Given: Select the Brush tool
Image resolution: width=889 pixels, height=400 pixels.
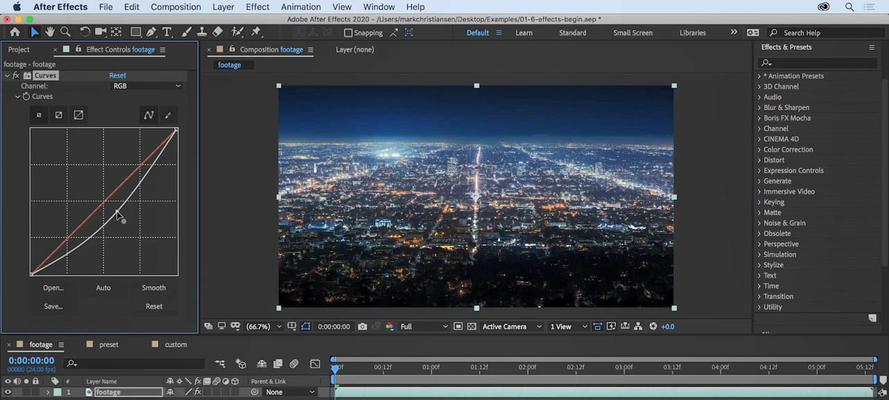Looking at the screenshot, I should pos(187,32).
